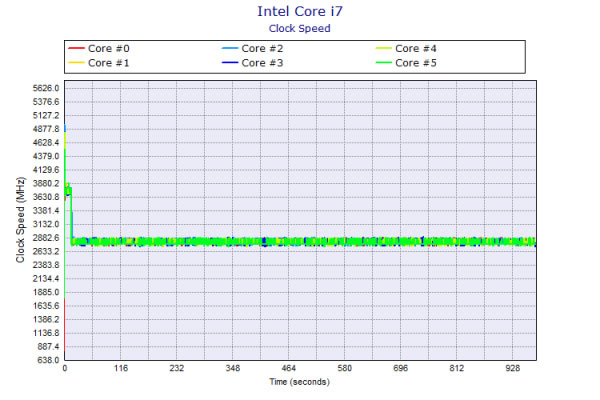600x400 pixels.
Task: Click the green Core #5 legend line
Action: 383,62
